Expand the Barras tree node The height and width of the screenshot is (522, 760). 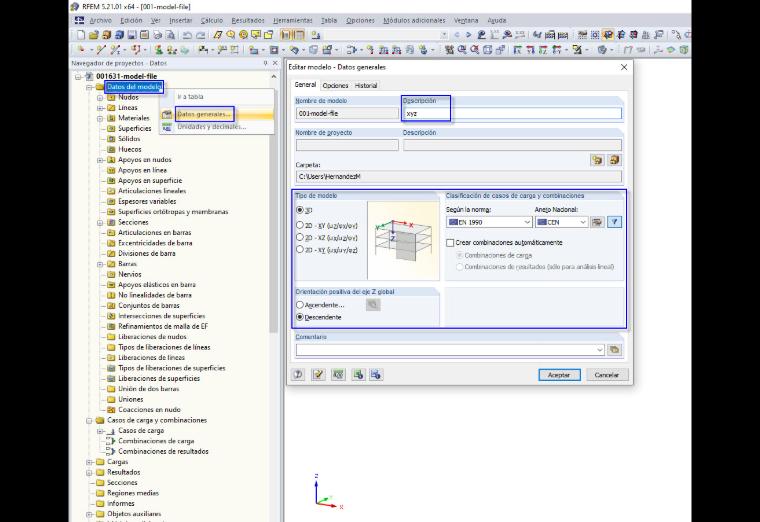(x=100, y=264)
